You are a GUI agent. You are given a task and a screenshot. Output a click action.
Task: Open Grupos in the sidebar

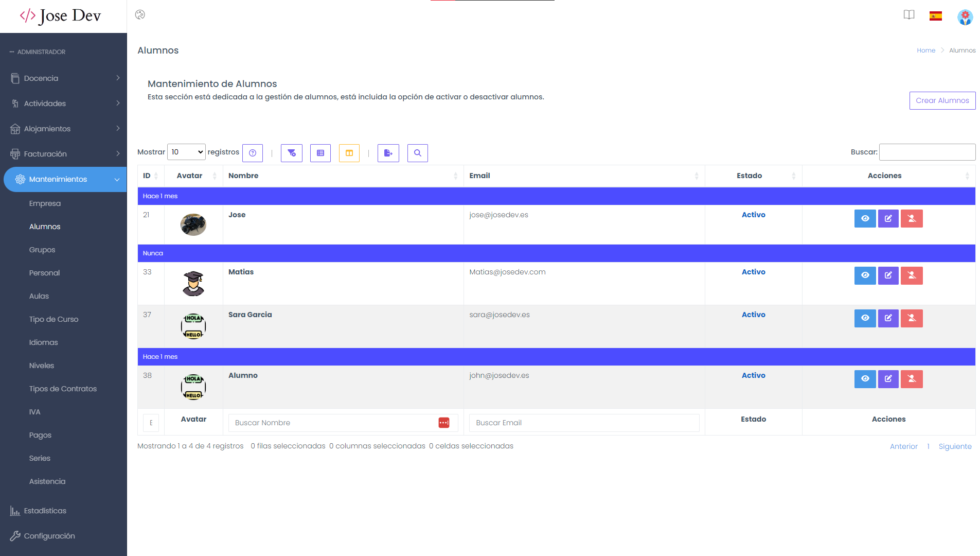click(x=42, y=250)
